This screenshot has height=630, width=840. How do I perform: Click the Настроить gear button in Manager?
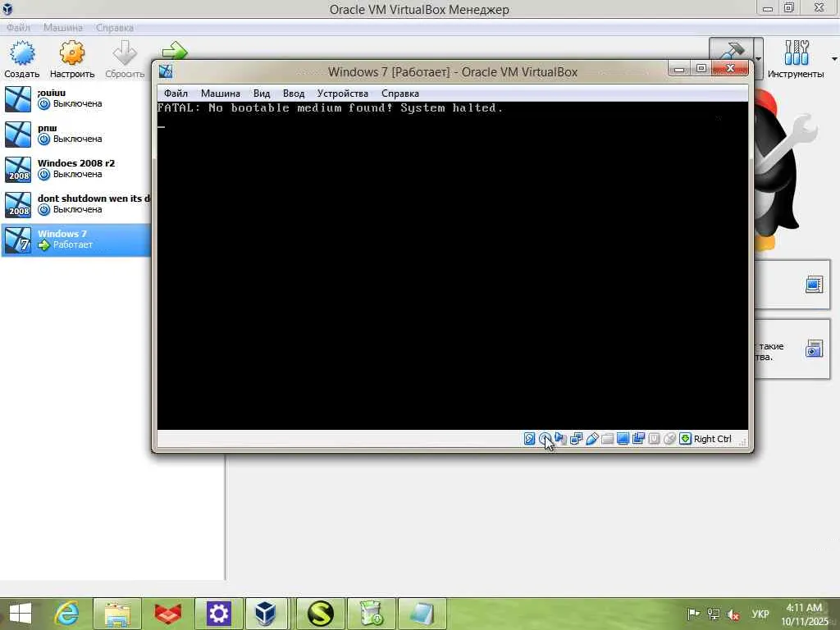72,60
